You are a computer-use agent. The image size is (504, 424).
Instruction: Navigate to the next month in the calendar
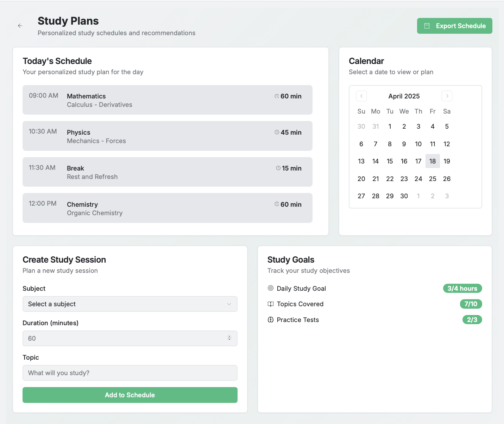coord(447,96)
